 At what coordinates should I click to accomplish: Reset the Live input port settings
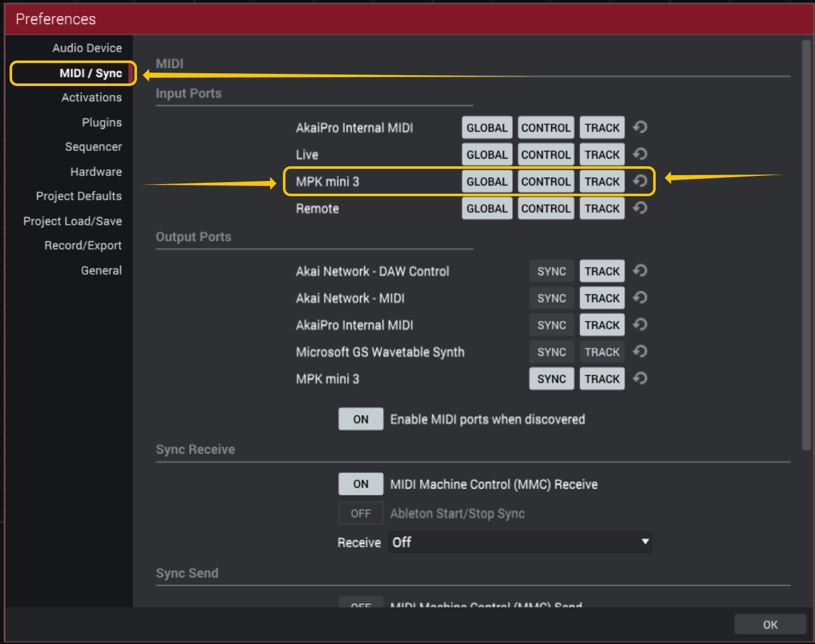coord(640,154)
